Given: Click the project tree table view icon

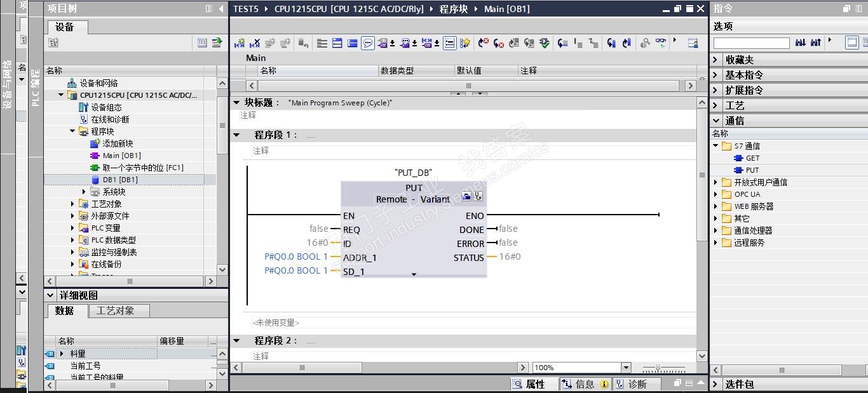Looking at the screenshot, I should [x=202, y=43].
